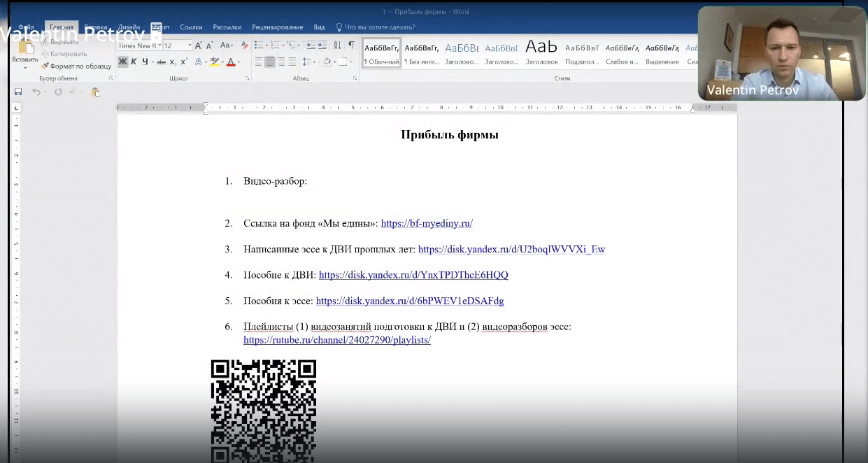Activate Format Painter (Формат по образцу)
Screen dimensions: 868x463
tap(76, 66)
